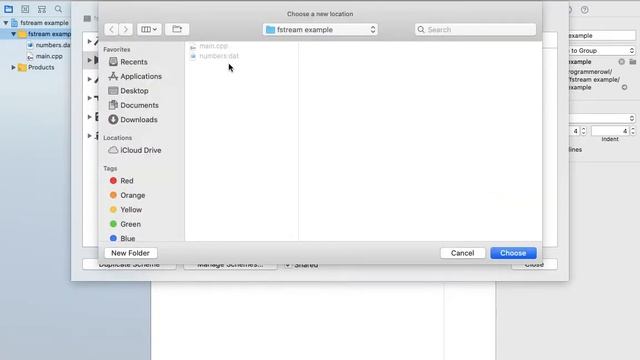Open the Relative to Group dropdown
This screenshot has height=360, width=640.
click(602, 51)
